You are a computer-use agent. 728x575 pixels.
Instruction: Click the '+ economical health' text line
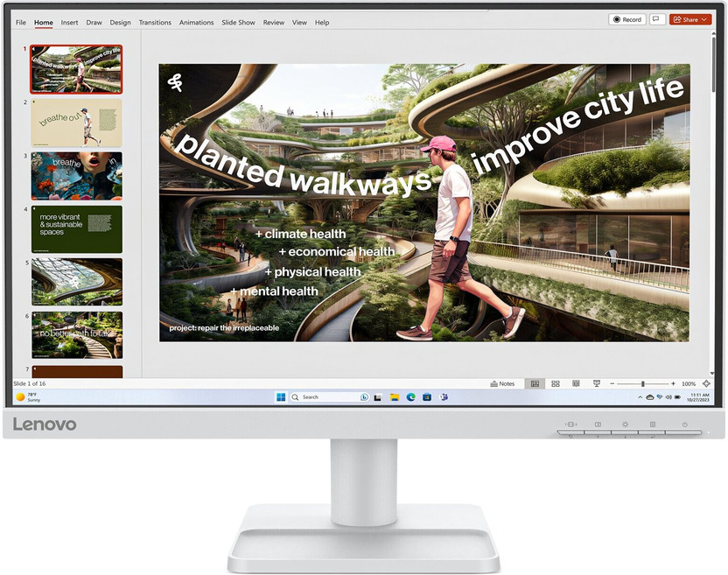pos(337,251)
